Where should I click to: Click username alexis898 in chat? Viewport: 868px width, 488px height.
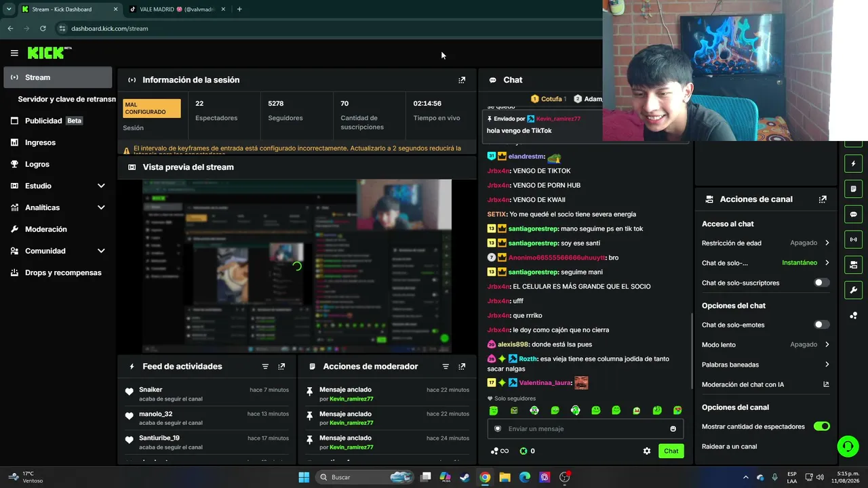514,344
